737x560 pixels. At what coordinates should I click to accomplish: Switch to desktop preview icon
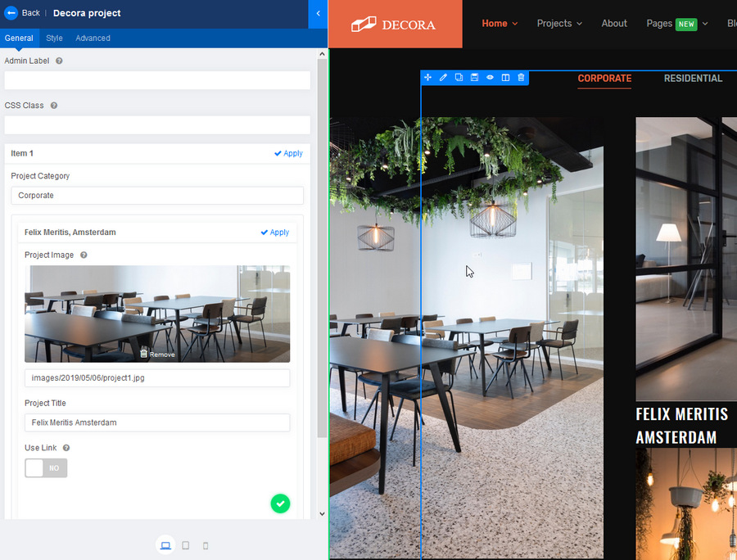click(x=165, y=545)
